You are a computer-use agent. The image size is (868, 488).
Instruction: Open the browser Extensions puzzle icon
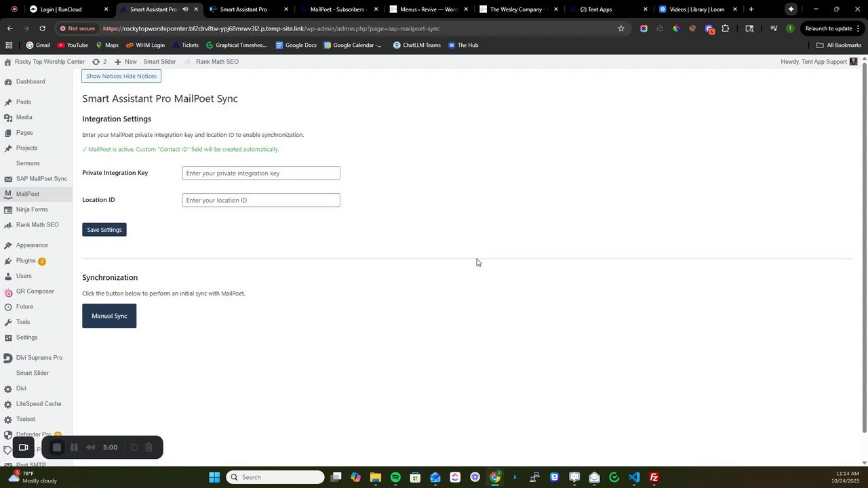click(725, 28)
